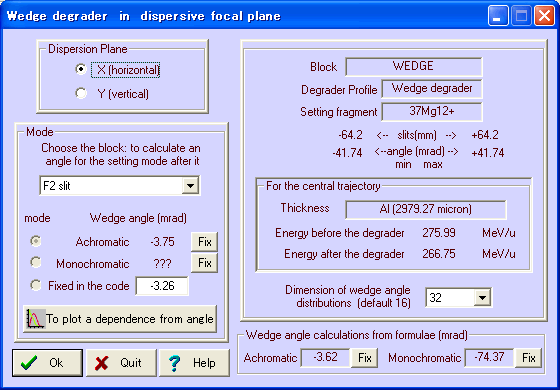The height and width of the screenshot is (390, 560).
Task: Fix the formula Monochromatic angle -74.37
Action: [529, 358]
